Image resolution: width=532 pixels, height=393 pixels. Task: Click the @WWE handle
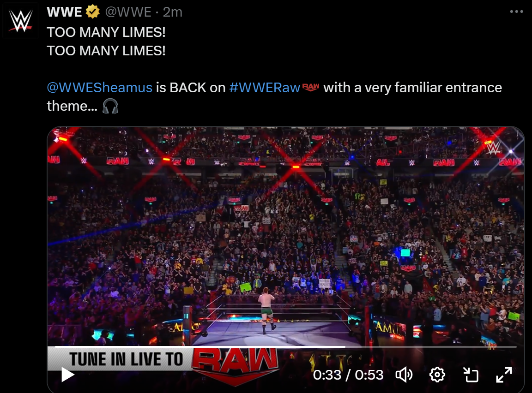click(128, 12)
